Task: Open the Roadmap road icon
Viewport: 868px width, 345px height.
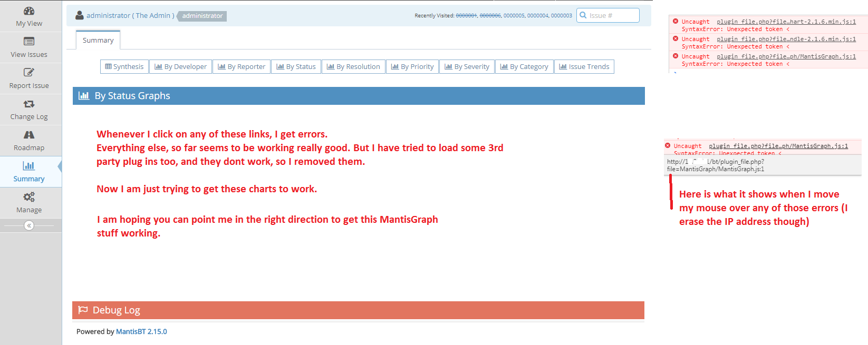Action: tap(29, 135)
